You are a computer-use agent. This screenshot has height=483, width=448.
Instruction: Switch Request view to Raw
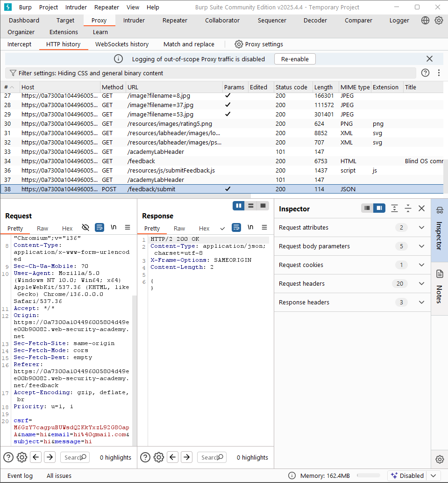(x=43, y=228)
